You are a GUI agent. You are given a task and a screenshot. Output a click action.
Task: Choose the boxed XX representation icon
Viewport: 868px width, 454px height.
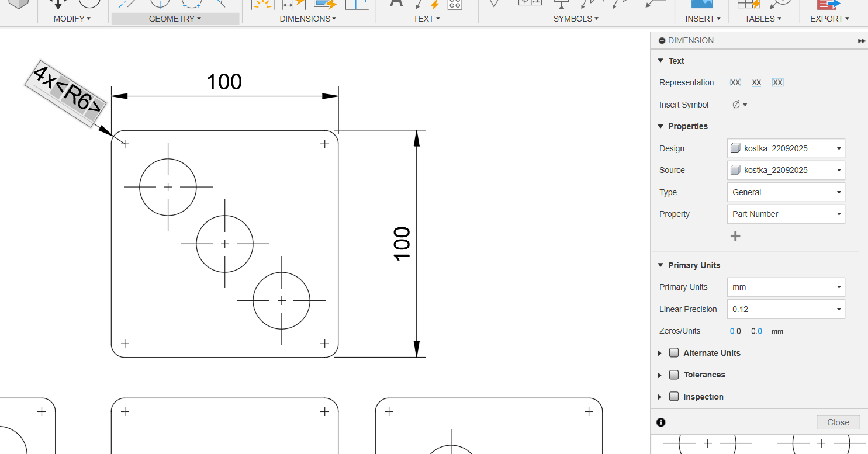click(777, 82)
